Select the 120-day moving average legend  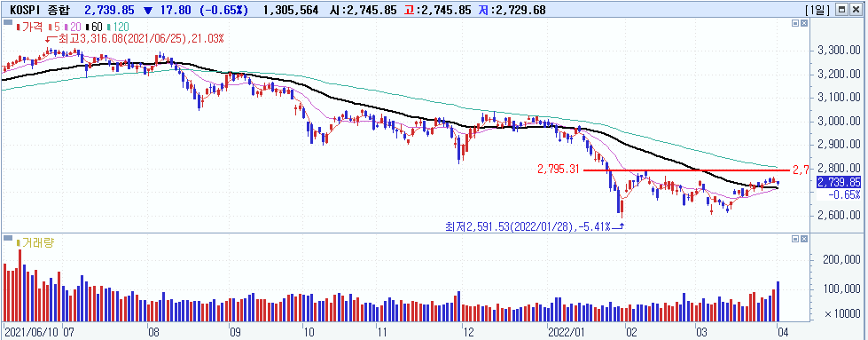(117, 27)
